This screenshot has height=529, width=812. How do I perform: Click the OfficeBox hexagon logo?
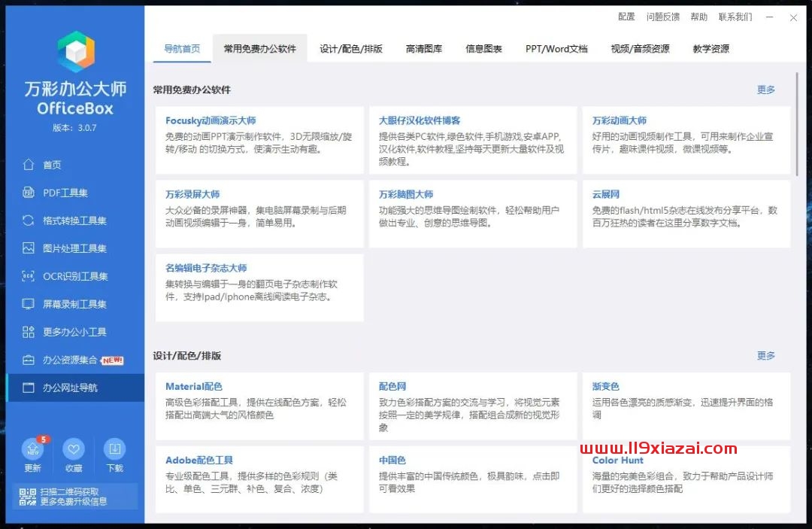coord(76,51)
